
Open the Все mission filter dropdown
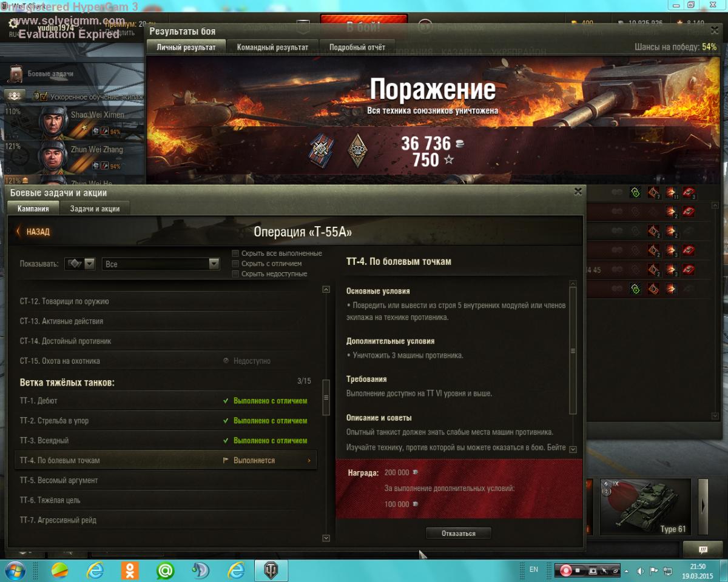(160, 264)
